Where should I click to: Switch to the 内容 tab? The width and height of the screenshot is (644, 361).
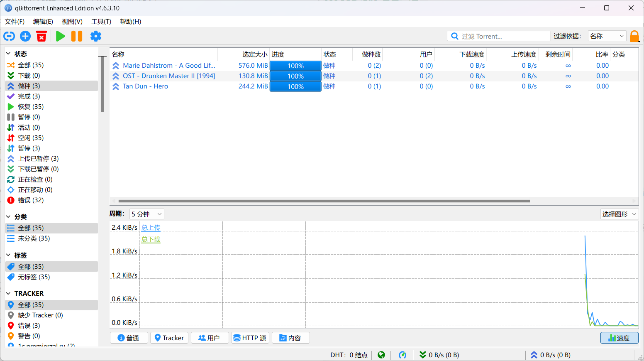click(290, 338)
